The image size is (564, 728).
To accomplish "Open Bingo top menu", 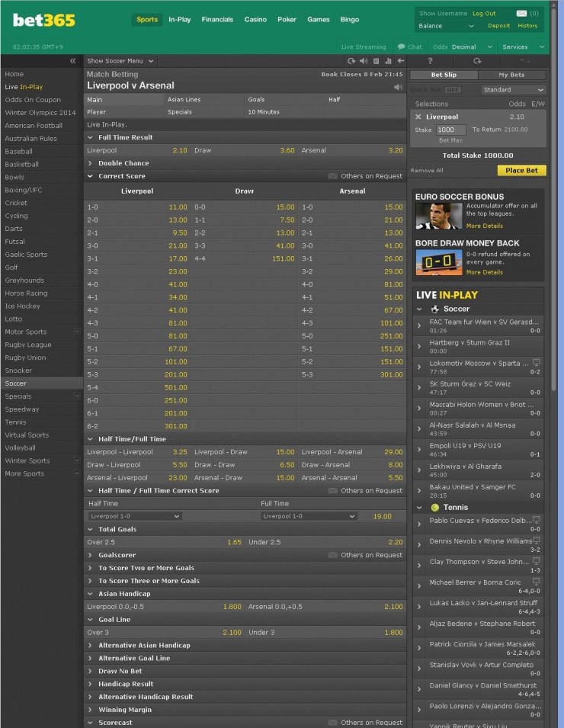I will pos(350,20).
